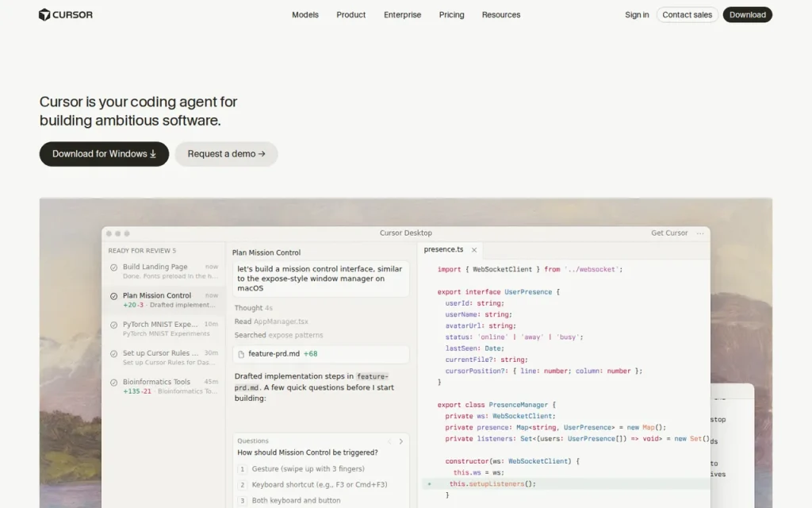This screenshot has height=508, width=812.
Task: Open the Models menu
Action: [x=305, y=15]
